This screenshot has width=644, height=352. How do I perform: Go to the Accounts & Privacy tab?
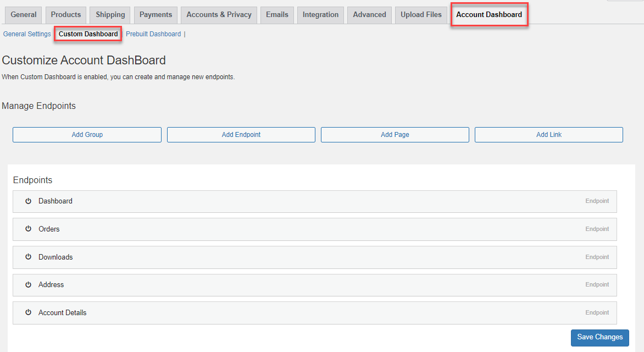click(219, 15)
